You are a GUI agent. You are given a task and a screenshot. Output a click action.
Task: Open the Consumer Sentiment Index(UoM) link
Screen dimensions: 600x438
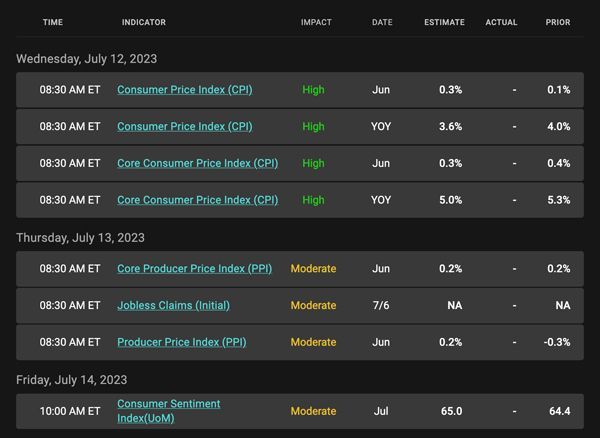coord(169,411)
